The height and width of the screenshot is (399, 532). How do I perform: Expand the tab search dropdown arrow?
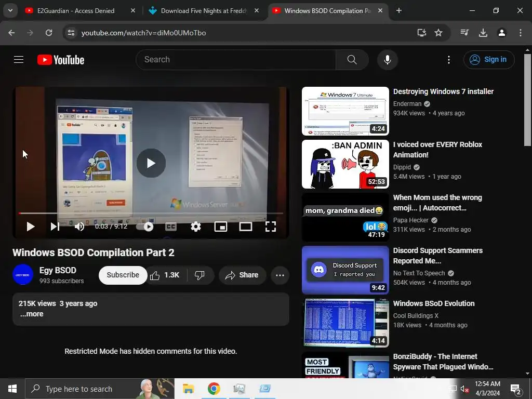click(x=10, y=11)
